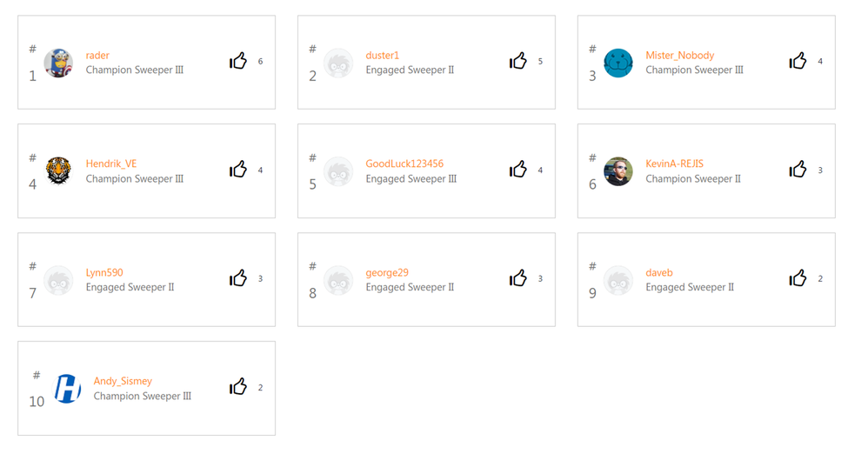Open rader's profile link
868x454 pixels.
coord(97,56)
